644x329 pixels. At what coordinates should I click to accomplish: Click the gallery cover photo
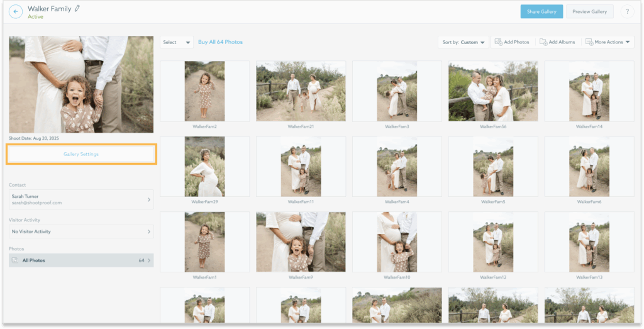(x=81, y=84)
